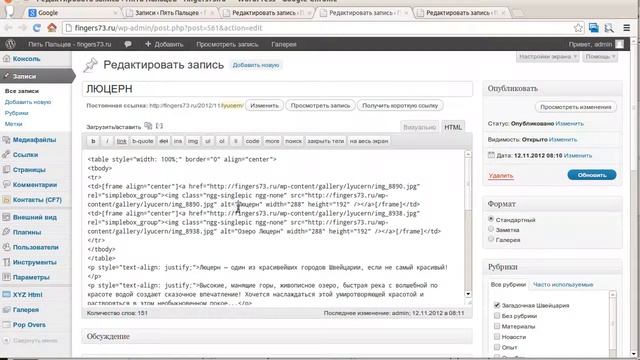640x360 pixels.
Task: Bookmark the page with the star icon
Action: pos(578,28)
